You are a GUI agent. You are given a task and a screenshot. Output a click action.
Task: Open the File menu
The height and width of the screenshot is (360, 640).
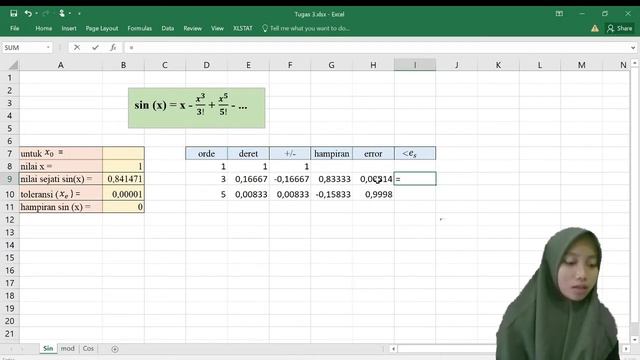[15, 28]
